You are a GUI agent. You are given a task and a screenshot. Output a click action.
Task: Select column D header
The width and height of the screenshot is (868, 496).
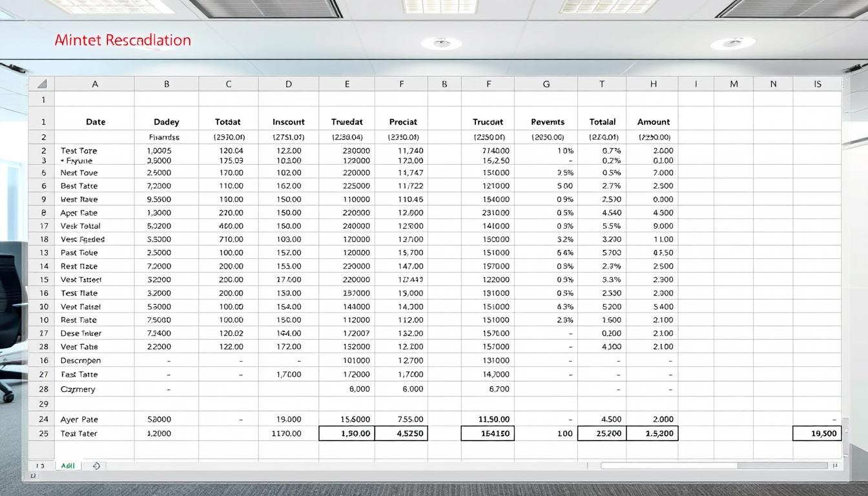[x=289, y=84]
